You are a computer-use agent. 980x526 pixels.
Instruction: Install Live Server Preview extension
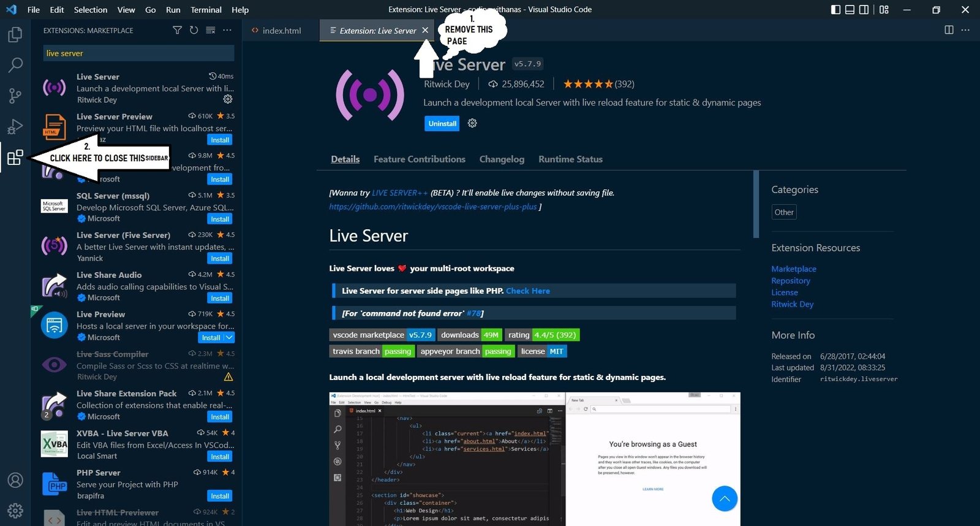click(220, 140)
